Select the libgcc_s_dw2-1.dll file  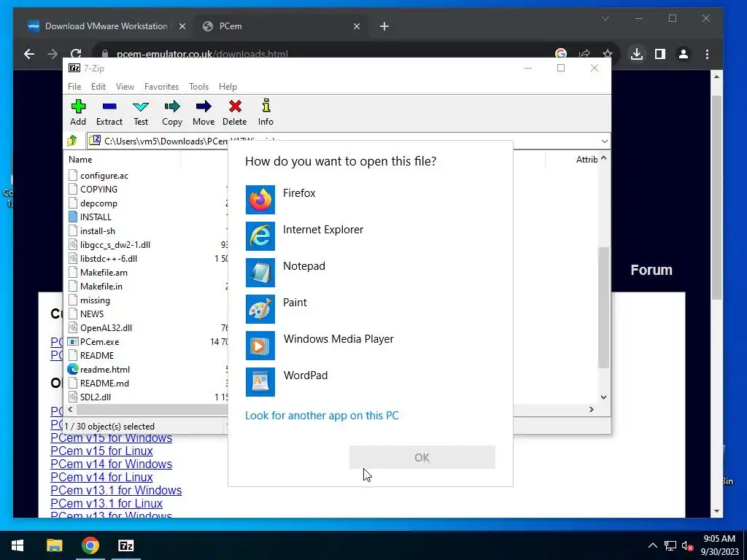(115, 245)
